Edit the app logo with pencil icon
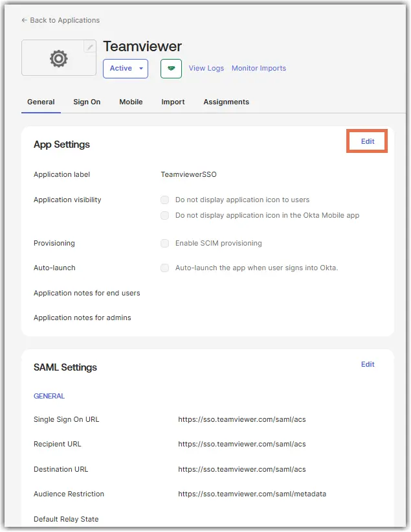The width and height of the screenshot is (411, 532). point(89,47)
